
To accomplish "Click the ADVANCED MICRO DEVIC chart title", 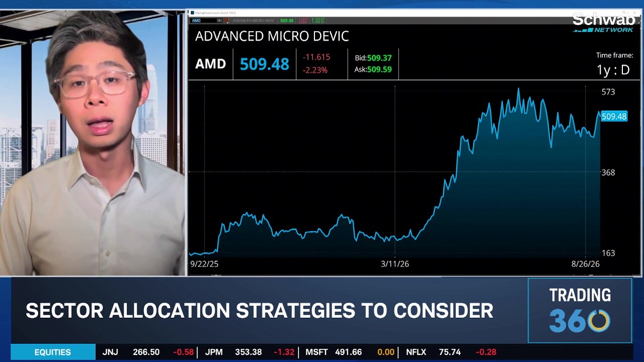I will 272,36.
